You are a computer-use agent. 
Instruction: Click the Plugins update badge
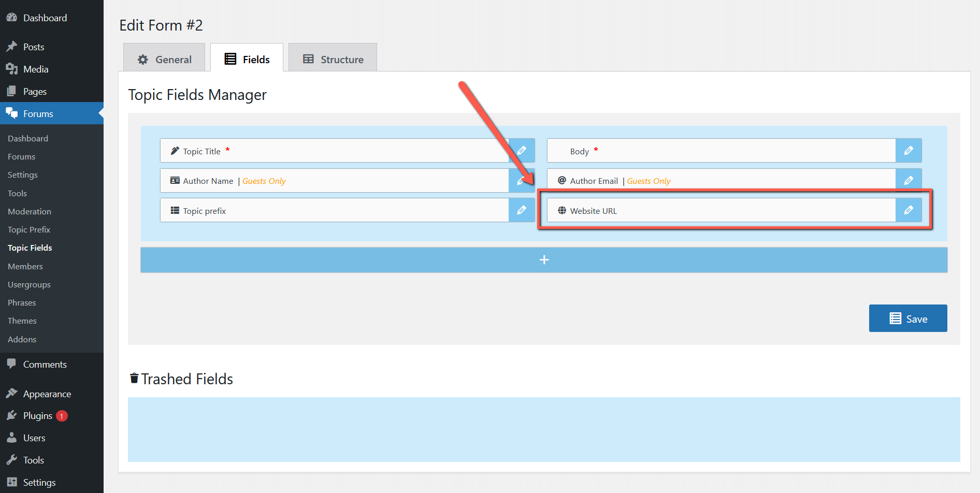(62, 416)
